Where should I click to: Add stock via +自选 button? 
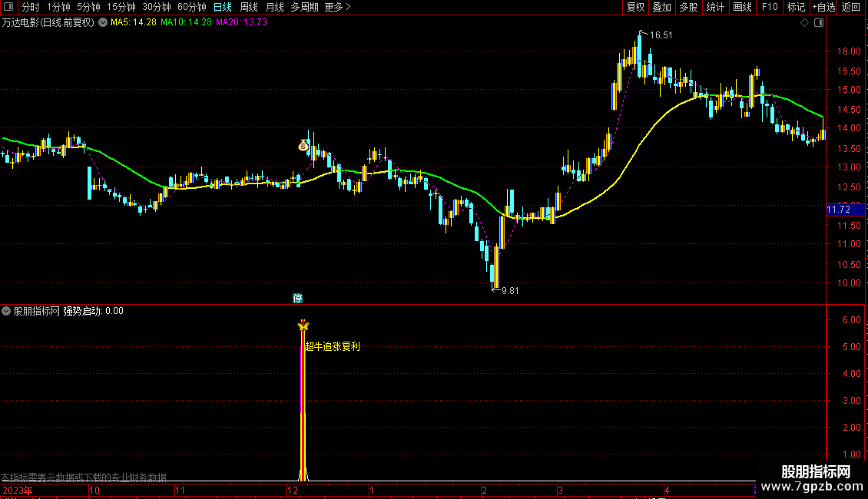click(823, 7)
